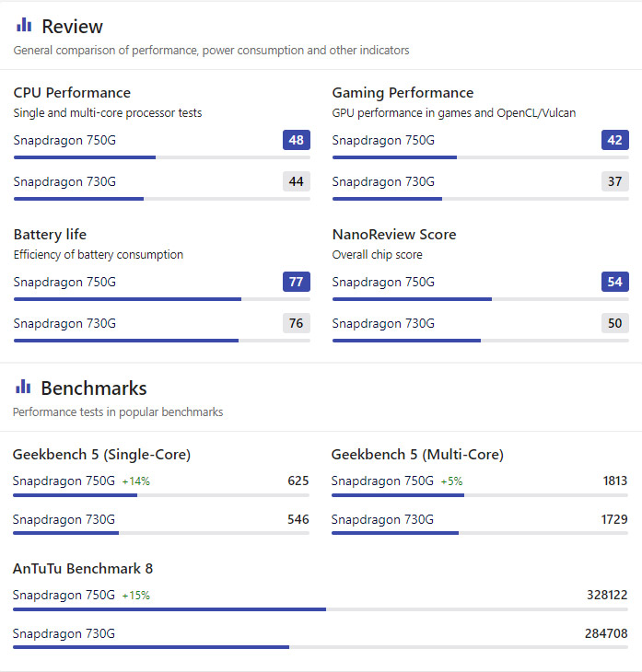
Task: Click the 50 NanoReview Score badge
Action: (615, 323)
